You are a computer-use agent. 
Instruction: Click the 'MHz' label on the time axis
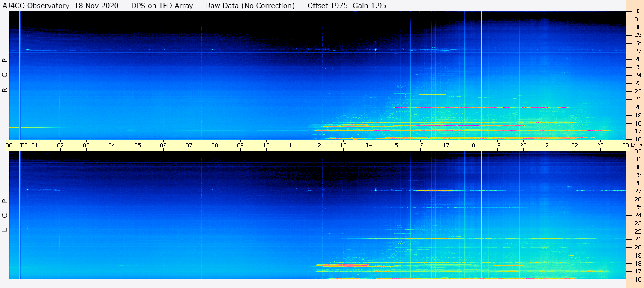[x=636, y=145]
